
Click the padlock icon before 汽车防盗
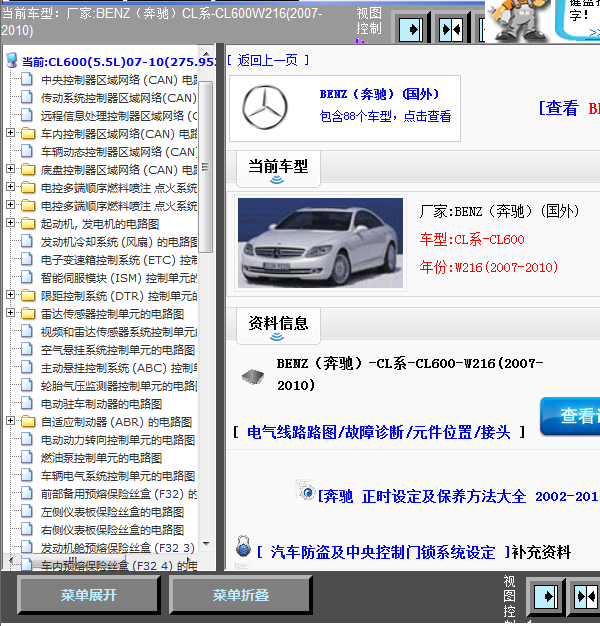[x=243, y=547]
